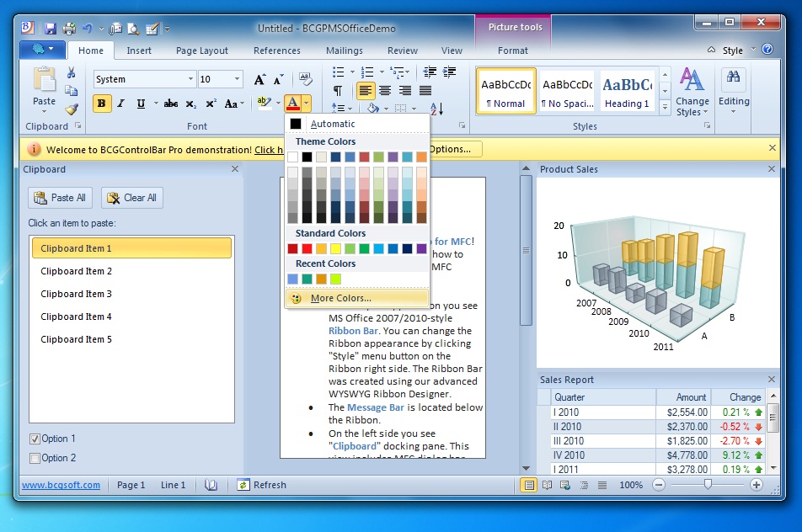Center align the paragraph text
This screenshot has height=532, width=802.
[385, 91]
